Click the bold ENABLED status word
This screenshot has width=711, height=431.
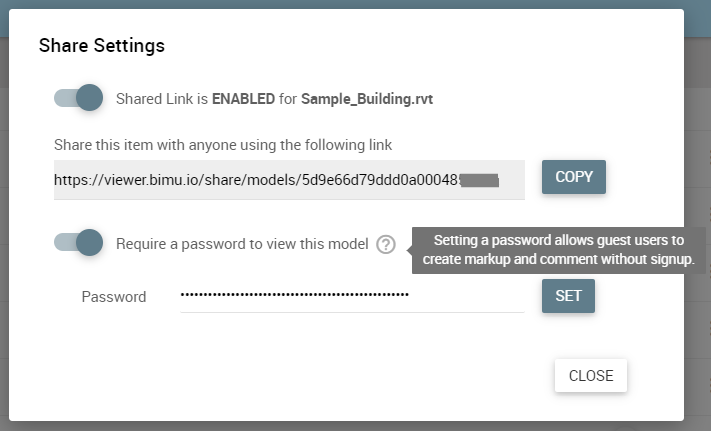tap(243, 99)
